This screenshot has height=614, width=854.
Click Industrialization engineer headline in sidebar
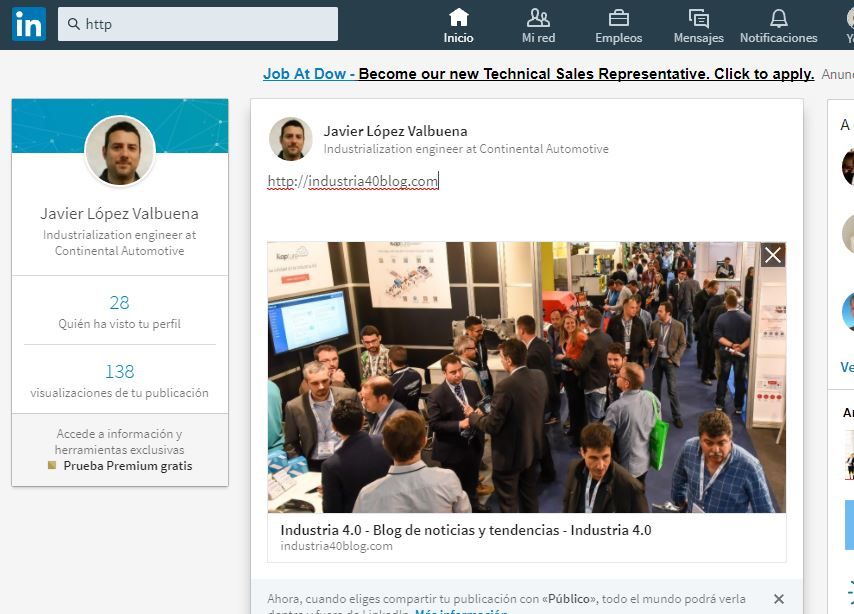(x=119, y=243)
